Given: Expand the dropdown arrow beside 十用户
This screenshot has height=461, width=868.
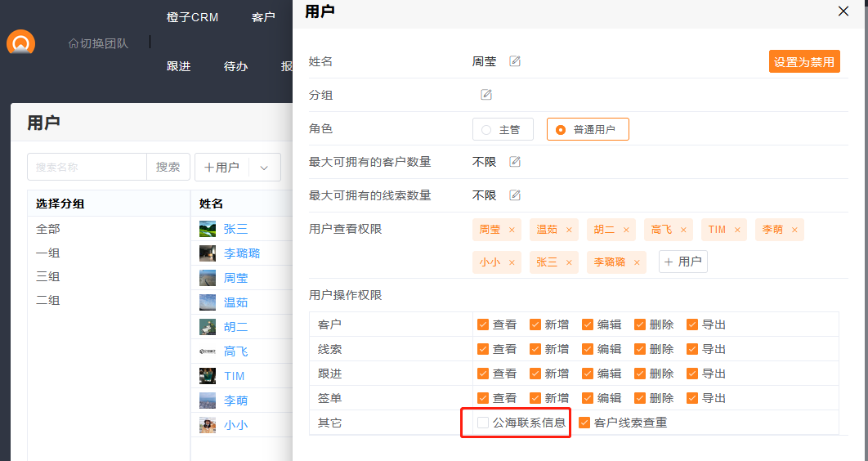Looking at the screenshot, I should (x=264, y=168).
